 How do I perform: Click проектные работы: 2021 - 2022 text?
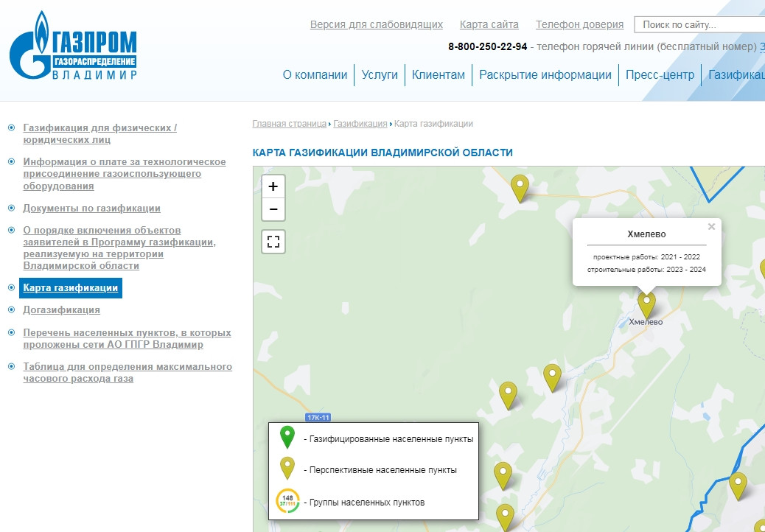pyautogui.click(x=646, y=256)
